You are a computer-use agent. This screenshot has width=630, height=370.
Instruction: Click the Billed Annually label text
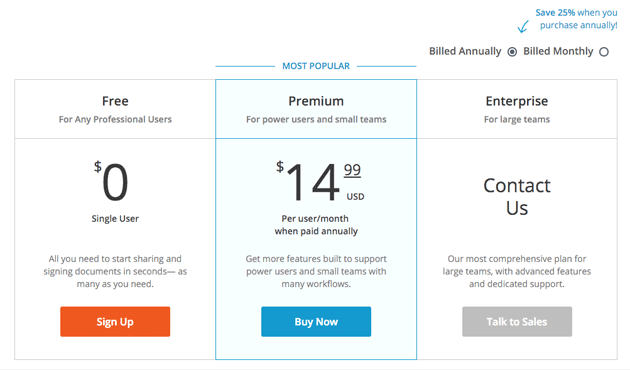pos(465,51)
